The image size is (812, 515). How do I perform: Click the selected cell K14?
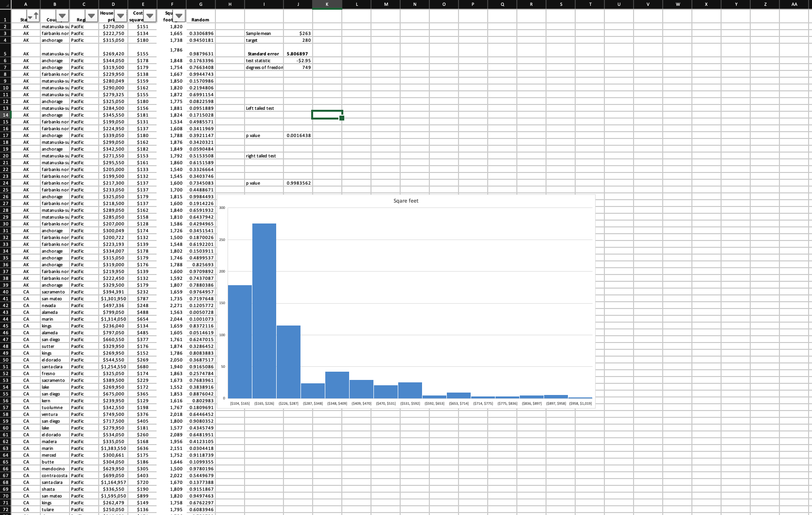click(327, 115)
